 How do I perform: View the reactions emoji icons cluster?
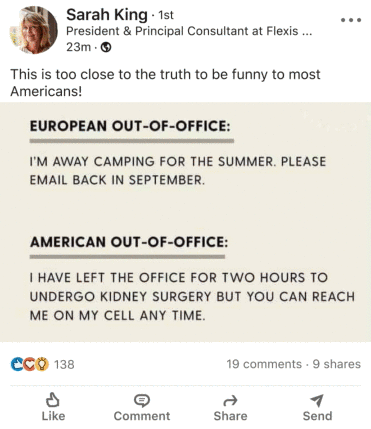[30, 364]
